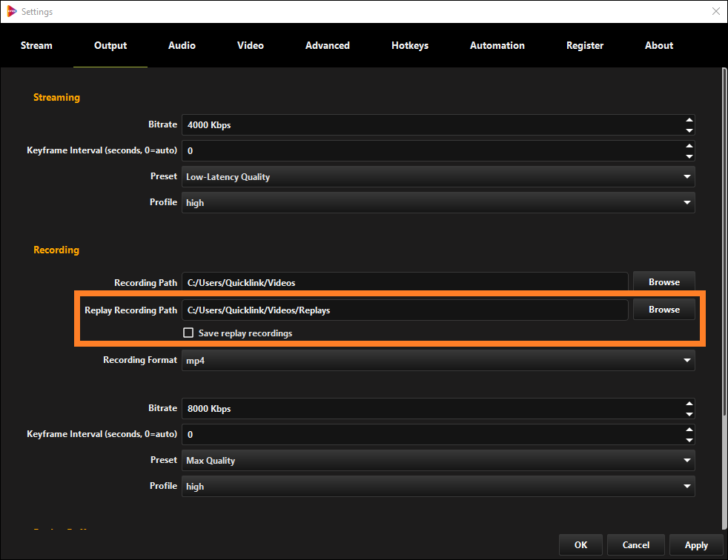728x560 pixels.
Task: Confirm settings with OK
Action: (580, 544)
